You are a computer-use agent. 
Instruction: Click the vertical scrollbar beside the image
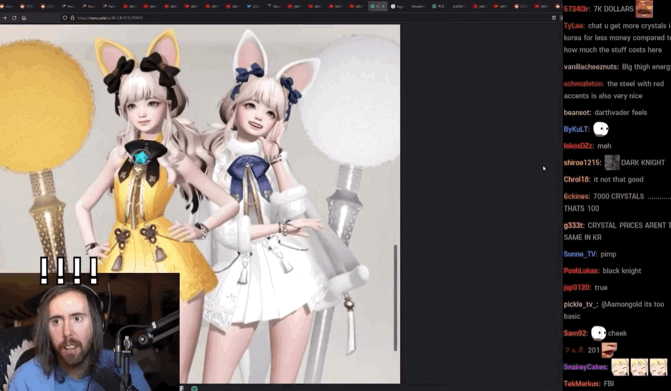coord(395,298)
